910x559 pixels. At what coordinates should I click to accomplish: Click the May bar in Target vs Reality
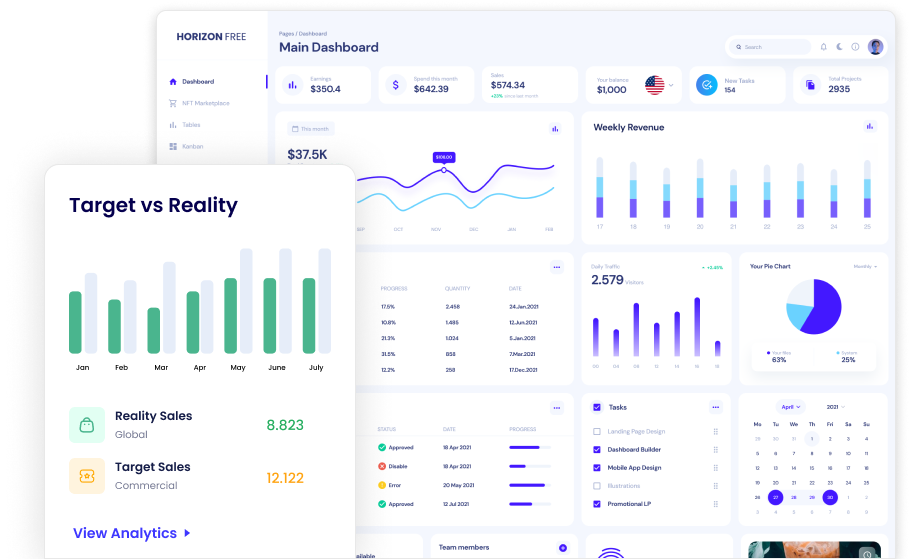point(230,316)
